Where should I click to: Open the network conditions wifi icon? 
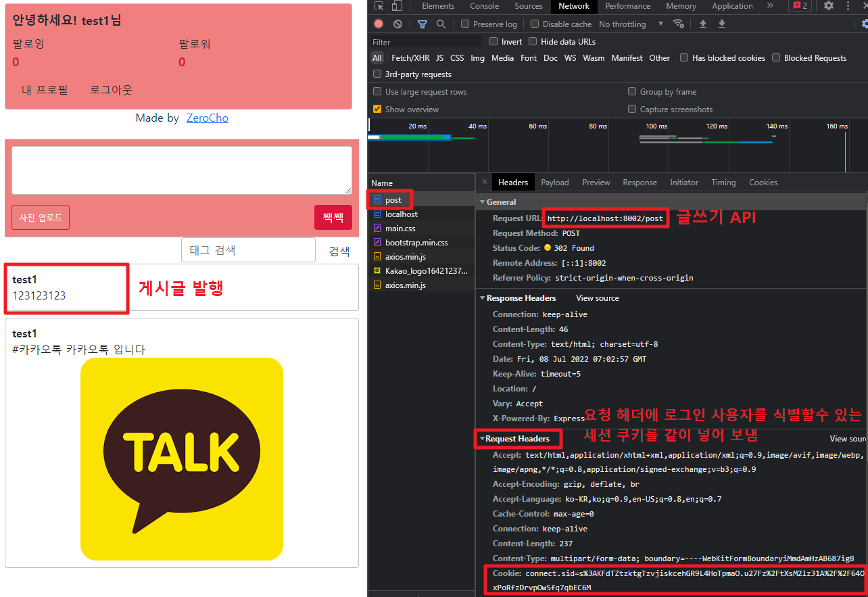(x=678, y=24)
